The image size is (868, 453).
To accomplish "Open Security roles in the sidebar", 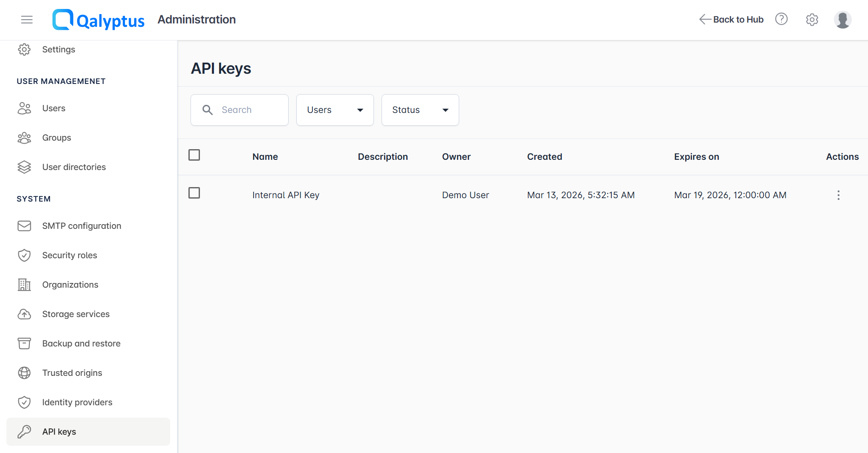I will click(x=69, y=255).
